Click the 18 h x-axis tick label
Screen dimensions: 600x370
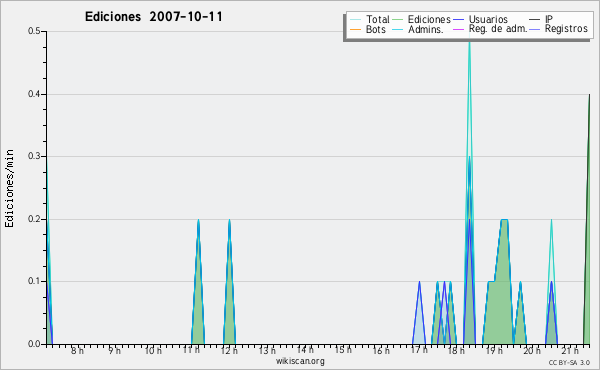click(456, 350)
